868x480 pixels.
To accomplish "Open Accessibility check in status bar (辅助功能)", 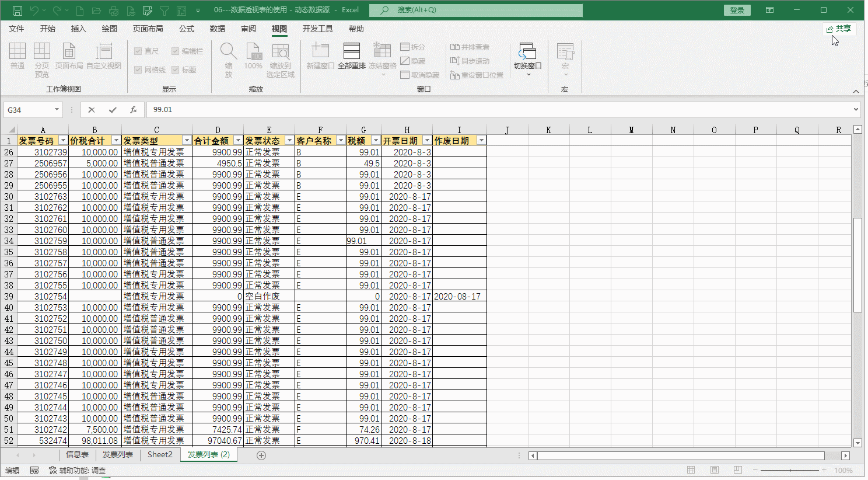I will click(x=78, y=470).
